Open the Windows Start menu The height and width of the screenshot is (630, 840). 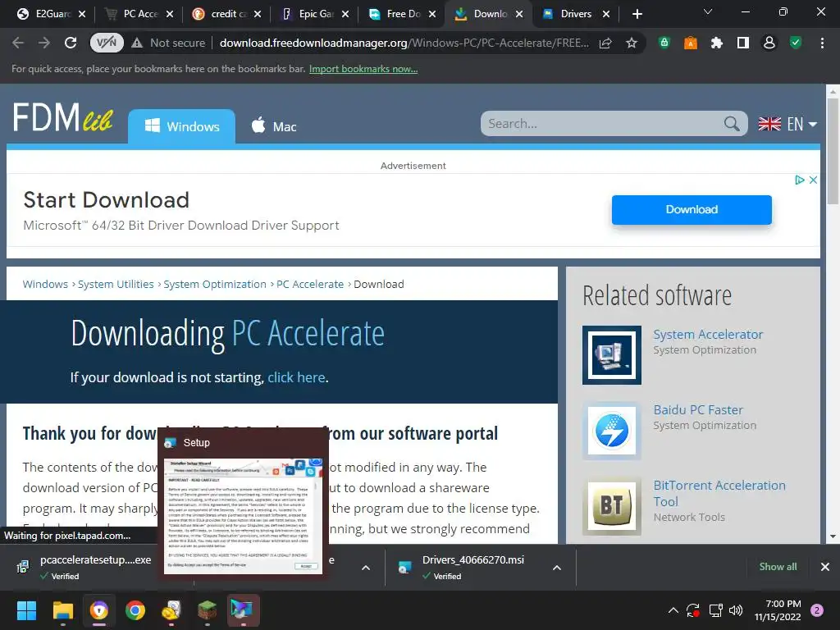[26, 610]
